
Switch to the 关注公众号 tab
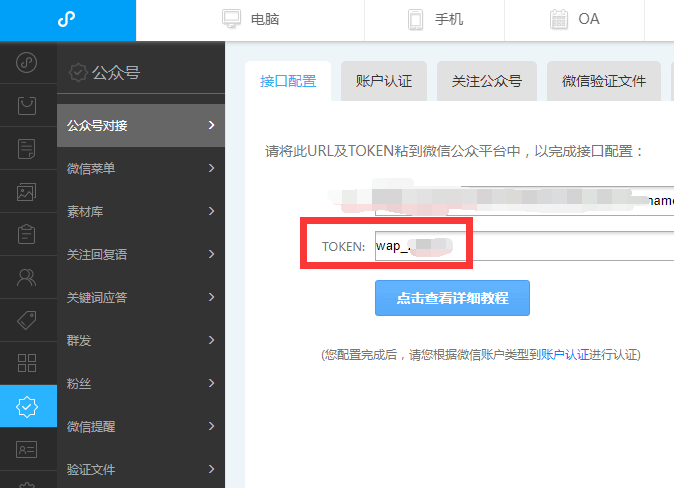click(x=487, y=81)
